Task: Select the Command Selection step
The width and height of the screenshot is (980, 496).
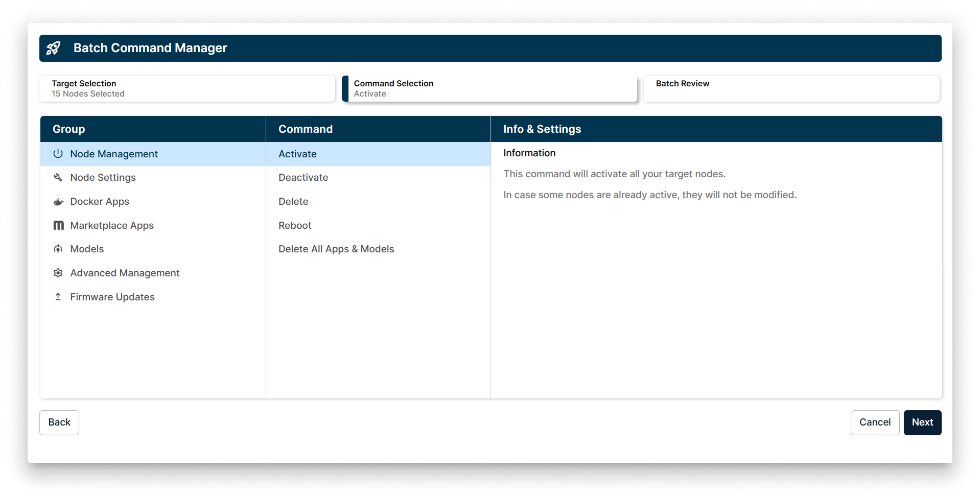Action: tap(489, 88)
